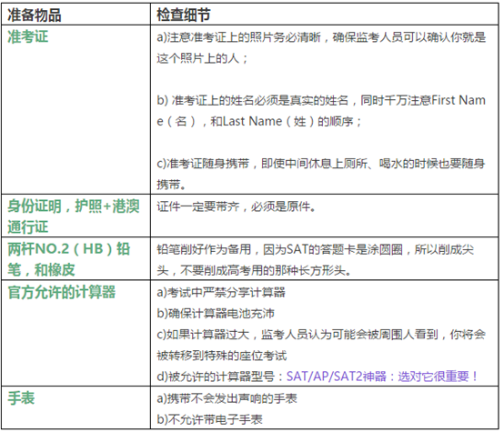Click the line b)确保计算器电池充沛
Image resolution: width=504 pixels, height=432 pixels.
coord(216,313)
